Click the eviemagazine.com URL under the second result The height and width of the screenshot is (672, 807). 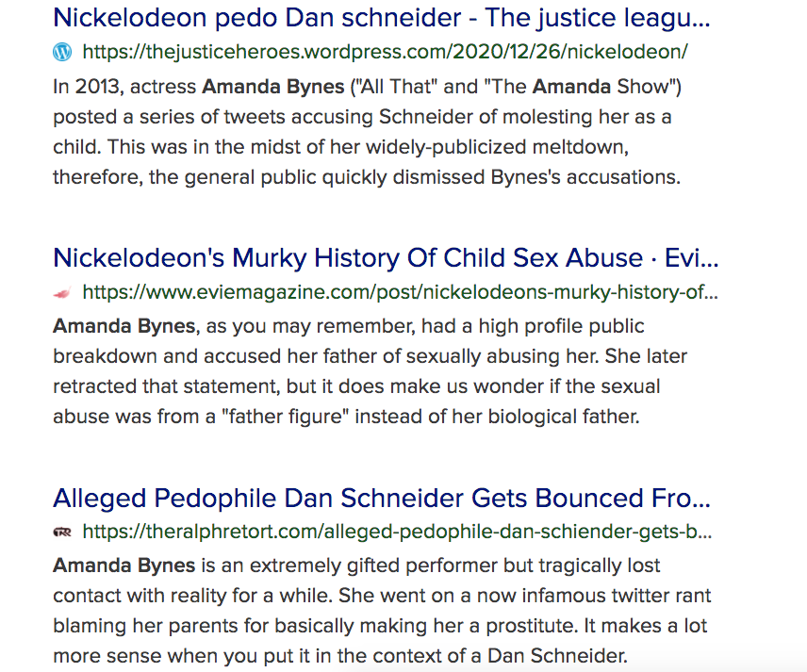coord(396,293)
